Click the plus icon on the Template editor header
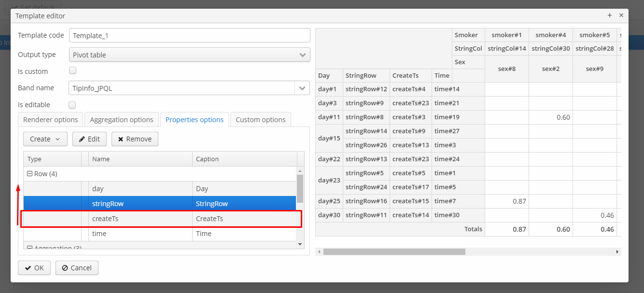 [x=610, y=15]
